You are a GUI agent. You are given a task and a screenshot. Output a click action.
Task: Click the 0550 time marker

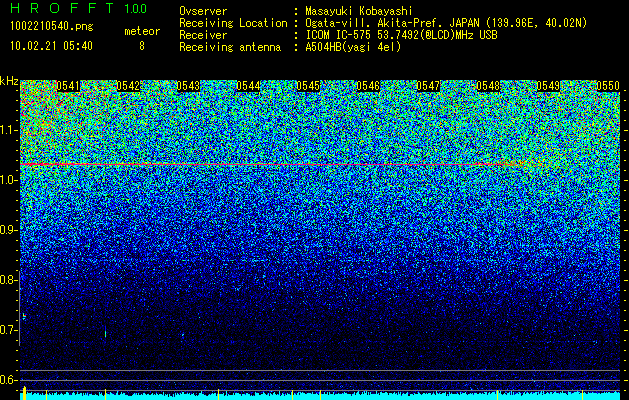coord(608,86)
